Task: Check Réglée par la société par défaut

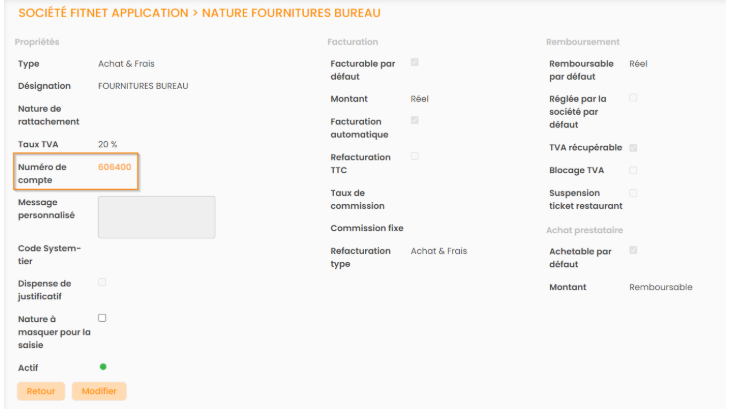Action: click(x=633, y=97)
